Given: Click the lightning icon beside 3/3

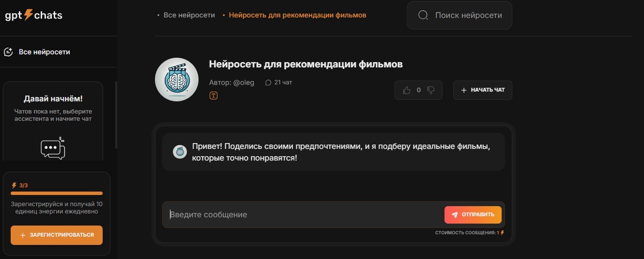Looking at the screenshot, I should pyautogui.click(x=14, y=185).
